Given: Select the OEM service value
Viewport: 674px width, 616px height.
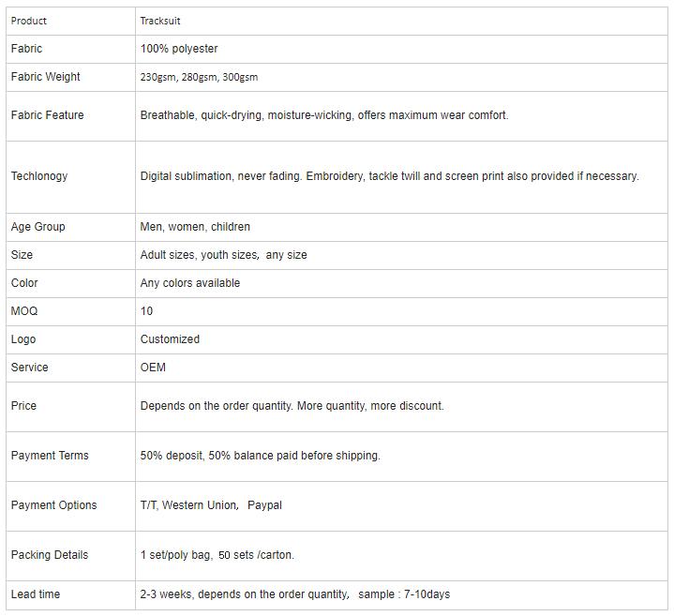Looking at the screenshot, I should 153,368.
